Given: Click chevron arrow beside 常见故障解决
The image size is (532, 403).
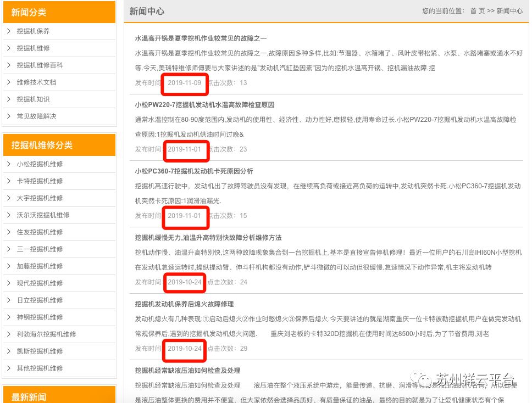Looking at the screenshot, I should [x=9, y=116].
